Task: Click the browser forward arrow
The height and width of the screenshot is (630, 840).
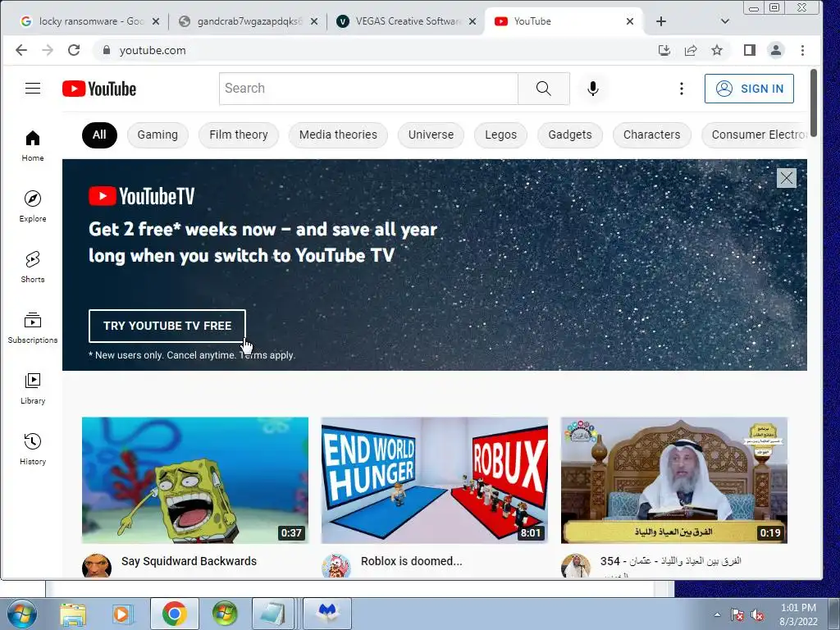Action: click(x=48, y=50)
